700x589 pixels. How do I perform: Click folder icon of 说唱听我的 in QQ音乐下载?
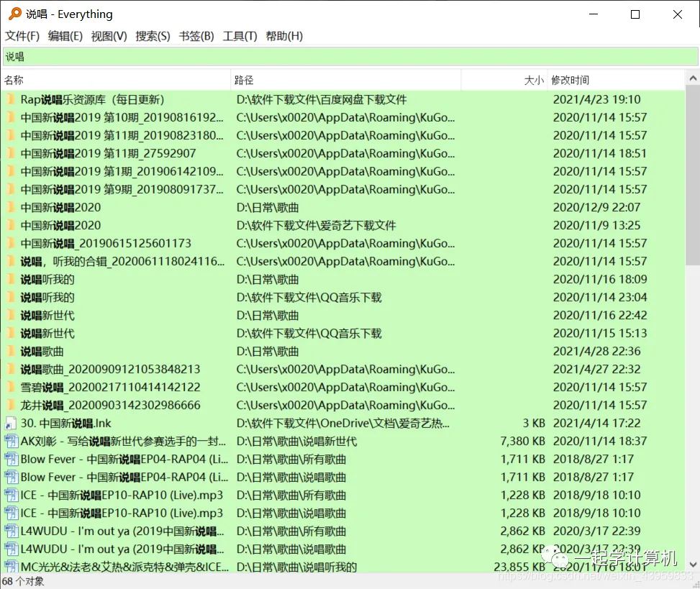click(11, 297)
